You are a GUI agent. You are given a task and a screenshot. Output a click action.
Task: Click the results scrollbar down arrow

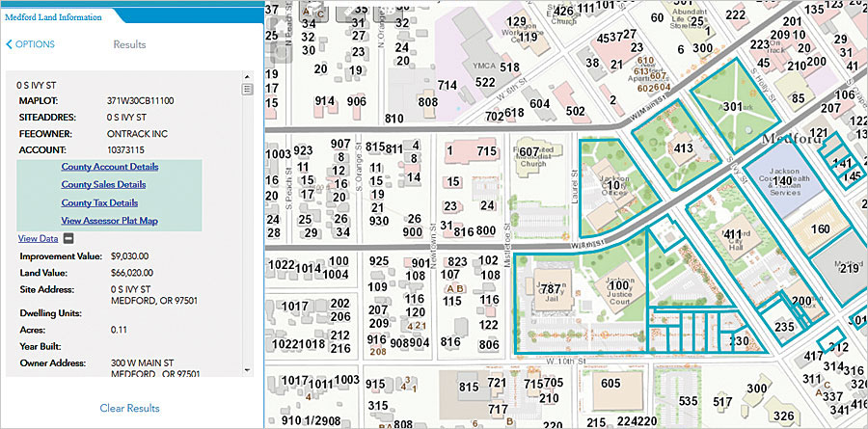(x=248, y=370)
